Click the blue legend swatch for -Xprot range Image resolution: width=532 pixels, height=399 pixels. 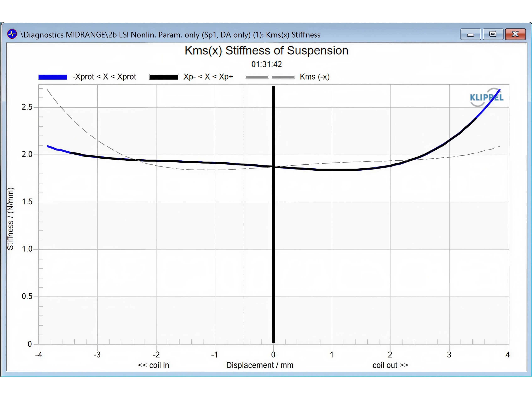point(53,77)
